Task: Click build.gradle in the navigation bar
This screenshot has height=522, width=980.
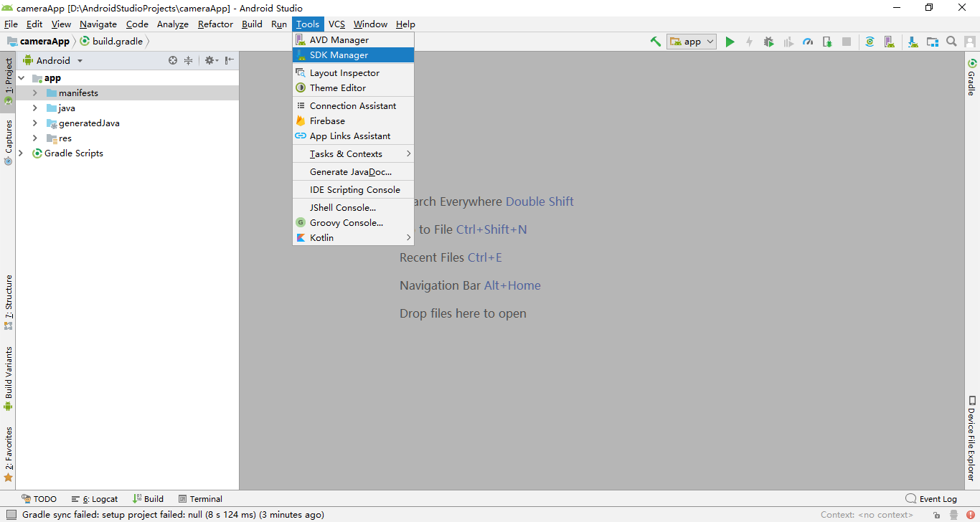Action: 111,42
